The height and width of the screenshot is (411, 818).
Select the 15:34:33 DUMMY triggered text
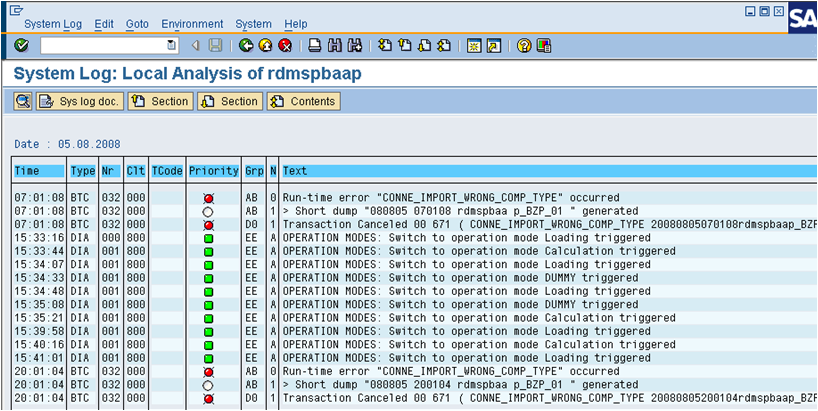click(x=460, y=278)
